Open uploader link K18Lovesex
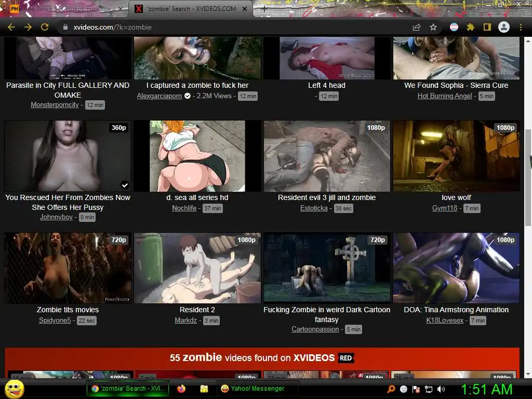Image resolution: width=532 pixels, height=399 pixels. [x=445, y=320]
